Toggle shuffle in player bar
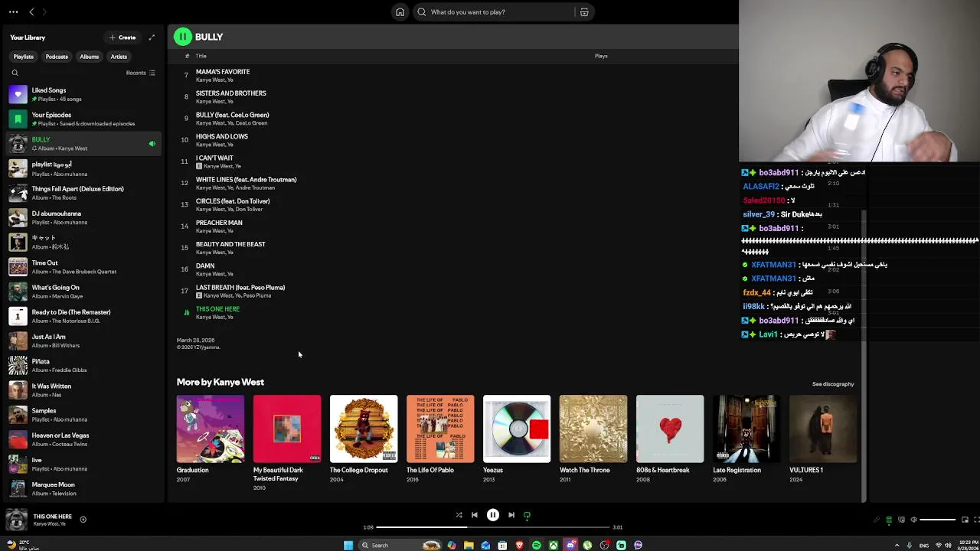 pos(459,515)
